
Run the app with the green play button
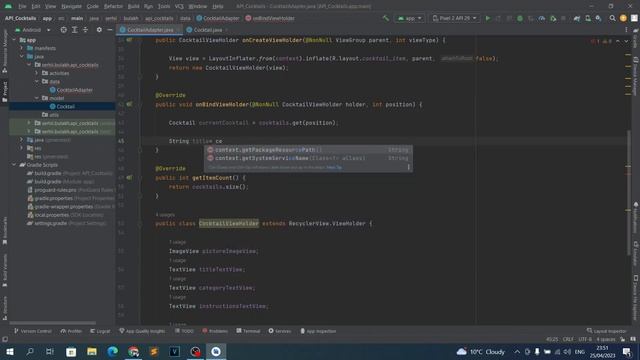pyautogui.click(x=488, y=18)
